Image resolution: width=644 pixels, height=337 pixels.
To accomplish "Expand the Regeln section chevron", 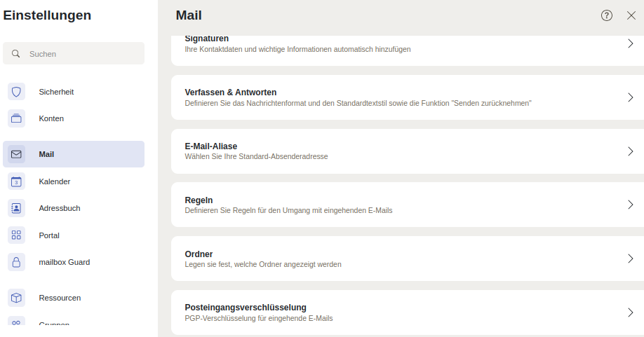I will coord(630,205).
